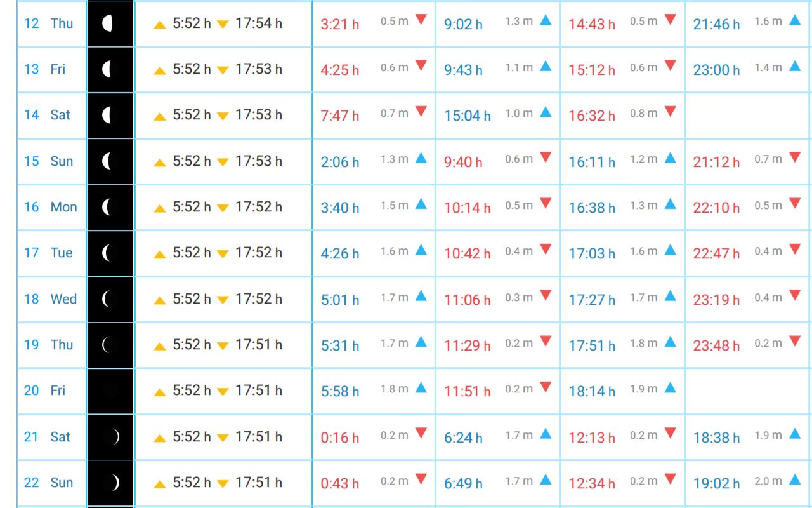Click the 11:06 h low tide on Wednesday
This screenshot has width=812, height=508.
pyautogui.click(x=468, y=300)
